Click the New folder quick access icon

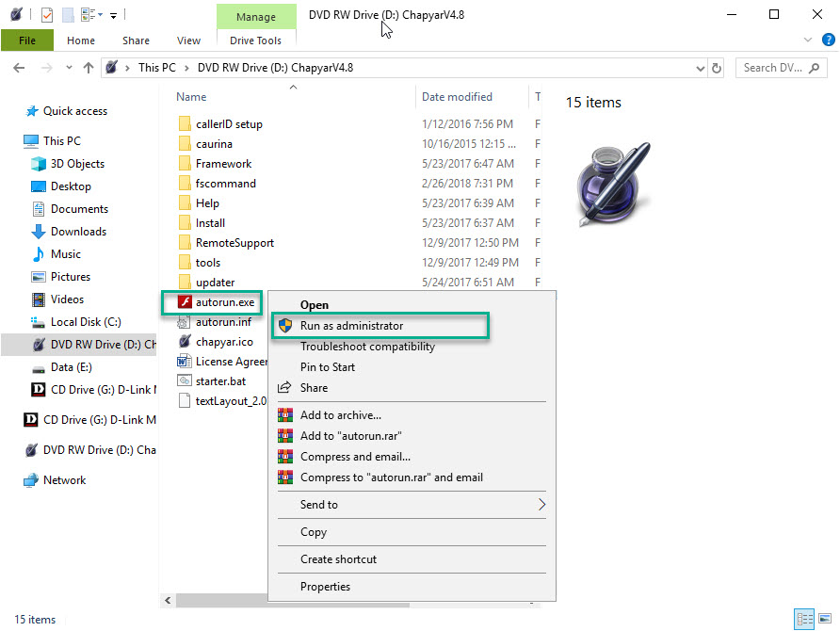point(68,14)
